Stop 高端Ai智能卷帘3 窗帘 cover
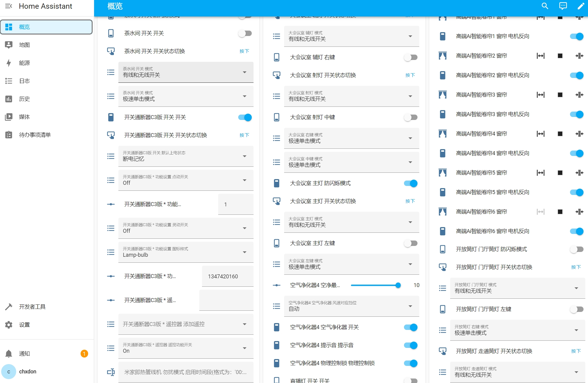 [560, 95]
